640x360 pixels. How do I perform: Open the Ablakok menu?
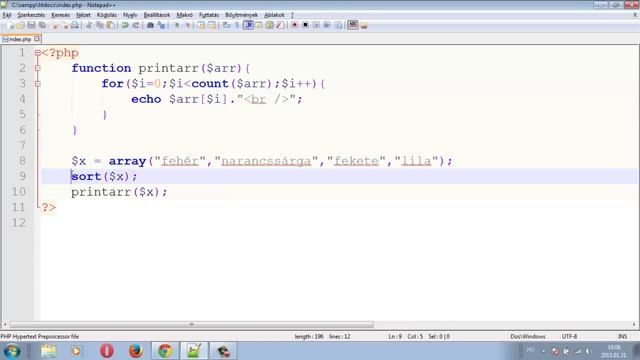coord(274,15)
